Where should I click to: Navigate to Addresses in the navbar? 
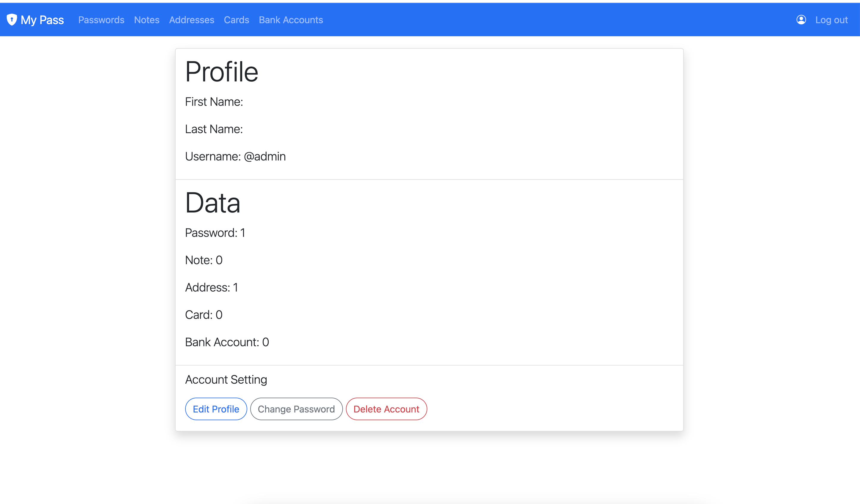click(x=191, y=20)
